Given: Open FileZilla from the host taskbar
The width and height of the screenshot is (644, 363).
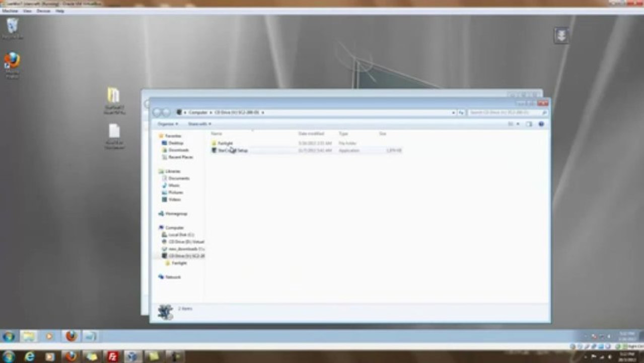Looking at the screenshot, I should [113, 356].
